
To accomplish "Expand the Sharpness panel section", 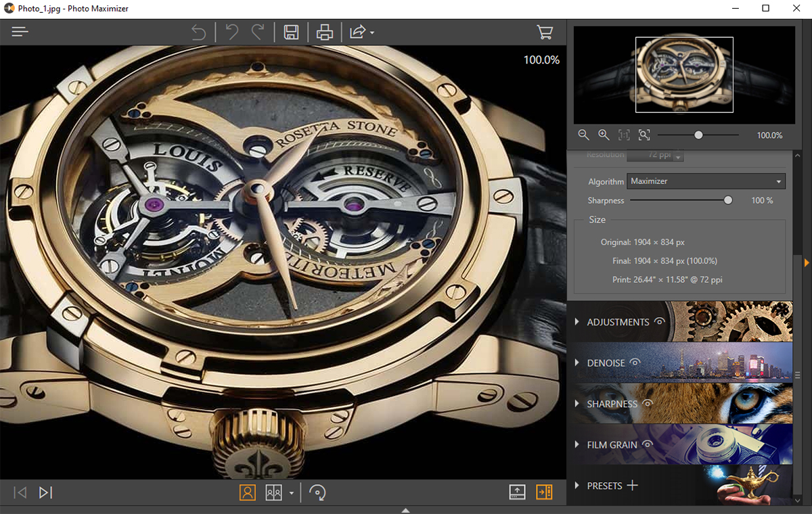I will click(x=577, y=404).
